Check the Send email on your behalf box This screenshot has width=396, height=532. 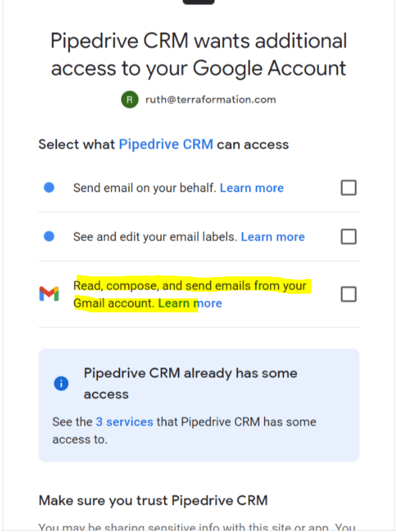click(349, 188)
